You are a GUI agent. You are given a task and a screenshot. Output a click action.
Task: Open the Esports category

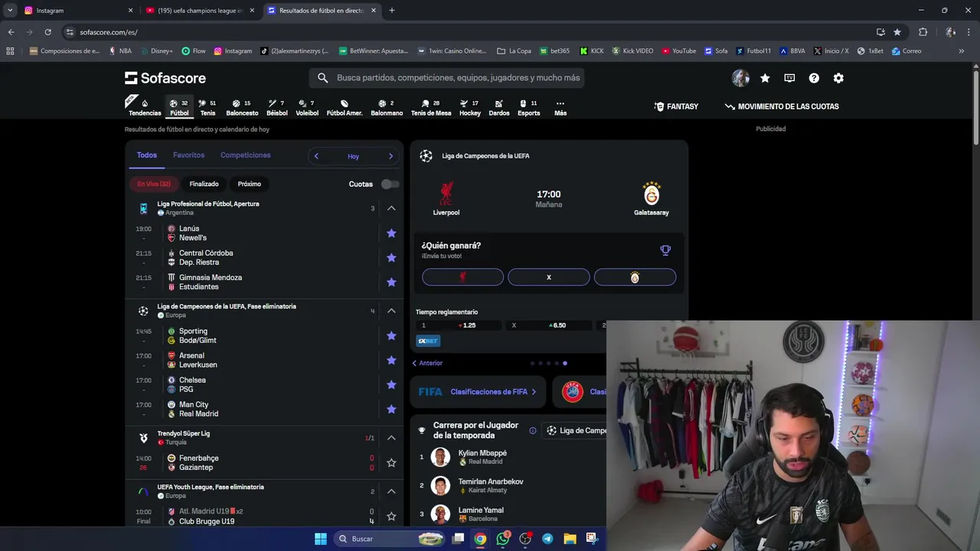528,107
